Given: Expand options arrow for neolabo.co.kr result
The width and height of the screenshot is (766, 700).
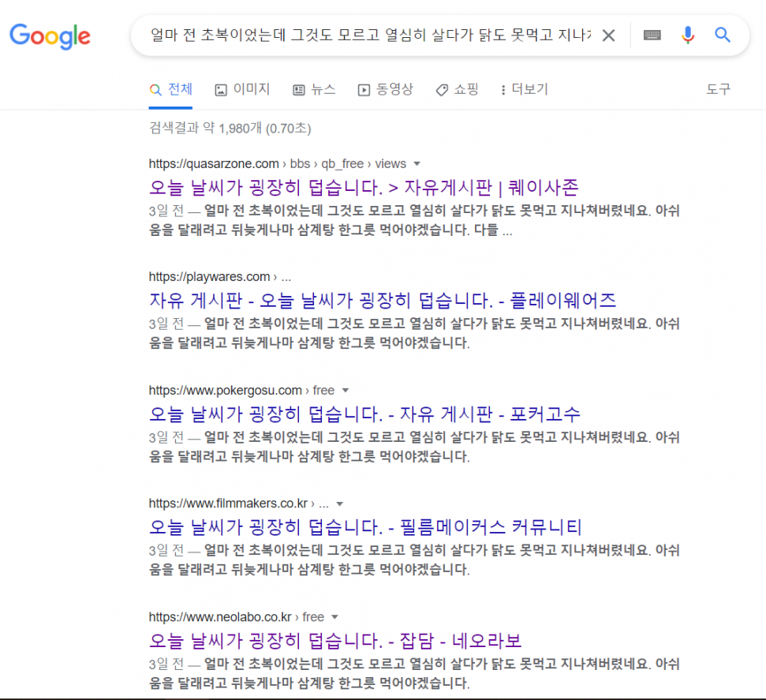Looking at the screenshot, I should pyautogui.click(x=334, y=617).
